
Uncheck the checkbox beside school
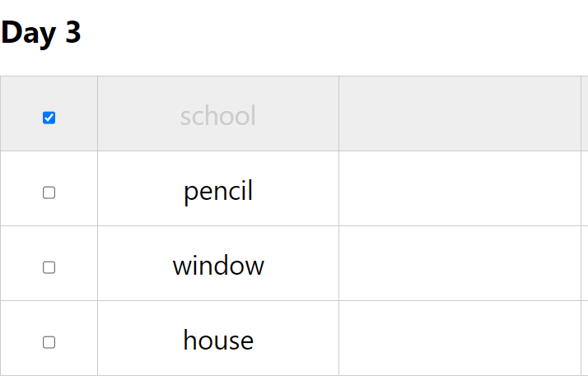point(49,118)
